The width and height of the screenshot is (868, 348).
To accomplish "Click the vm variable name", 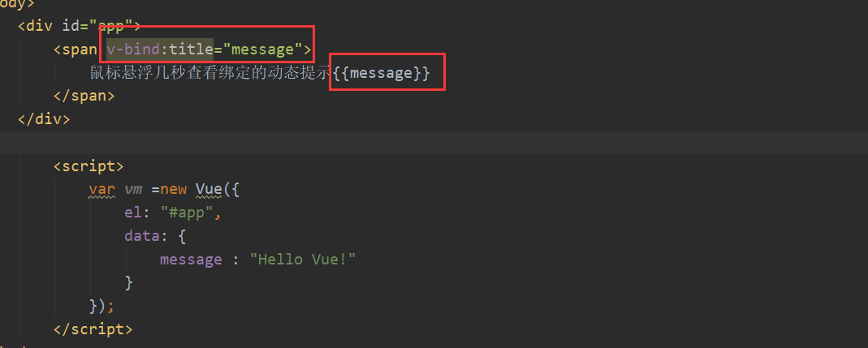I will click(x=133, y=189).
